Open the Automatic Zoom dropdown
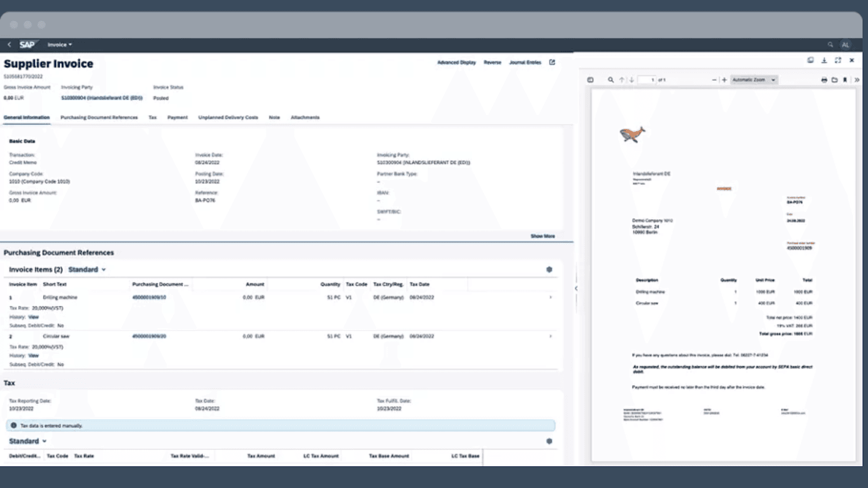 754,80
